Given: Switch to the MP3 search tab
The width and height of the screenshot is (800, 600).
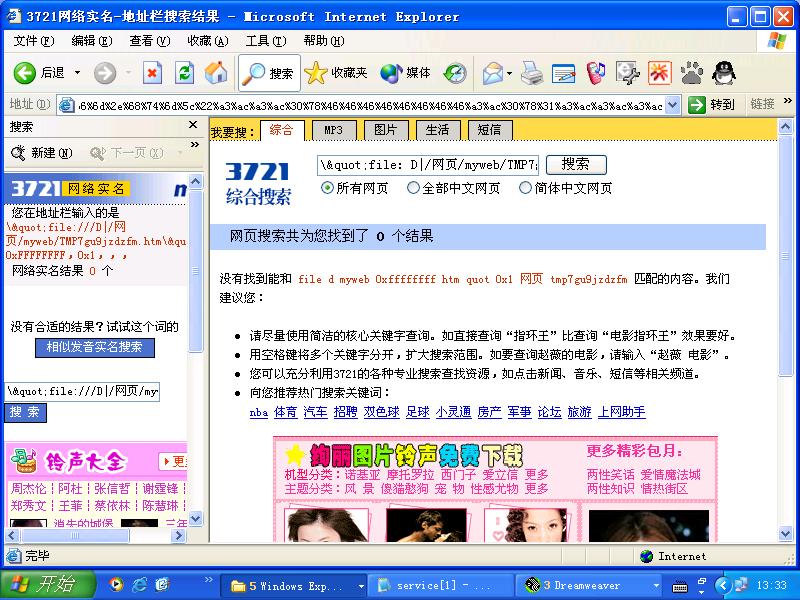Looking at the screenshot, I should 334,130.
